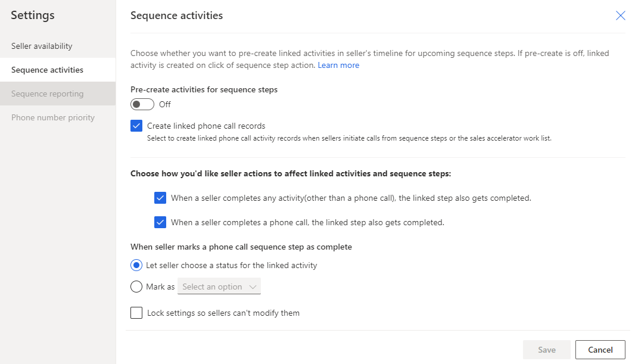The height and width of the screenshot is (364, 632).
Task: Uncheck the phone call step completion option
Action: pyautogui.click(x=160, y=222)
